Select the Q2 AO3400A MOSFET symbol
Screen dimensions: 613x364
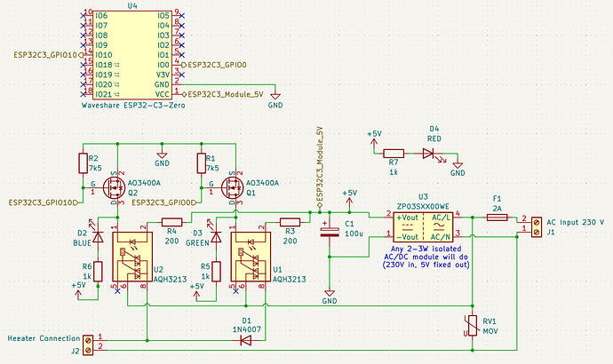114,188
